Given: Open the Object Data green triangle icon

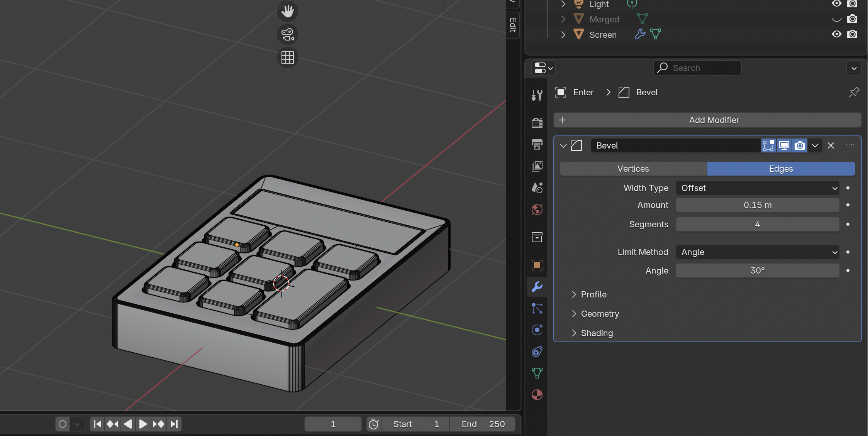Looking at the screenshot, I should point(537,373).
